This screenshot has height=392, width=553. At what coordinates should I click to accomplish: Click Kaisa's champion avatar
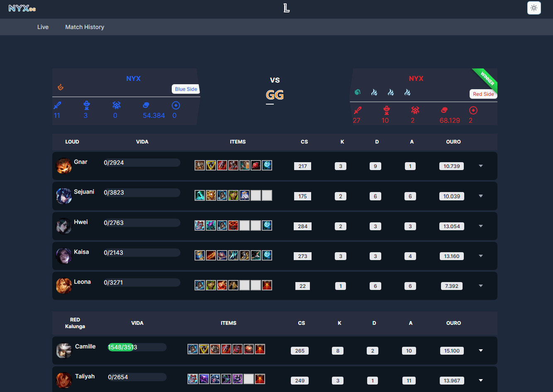[x=64, y=256]
